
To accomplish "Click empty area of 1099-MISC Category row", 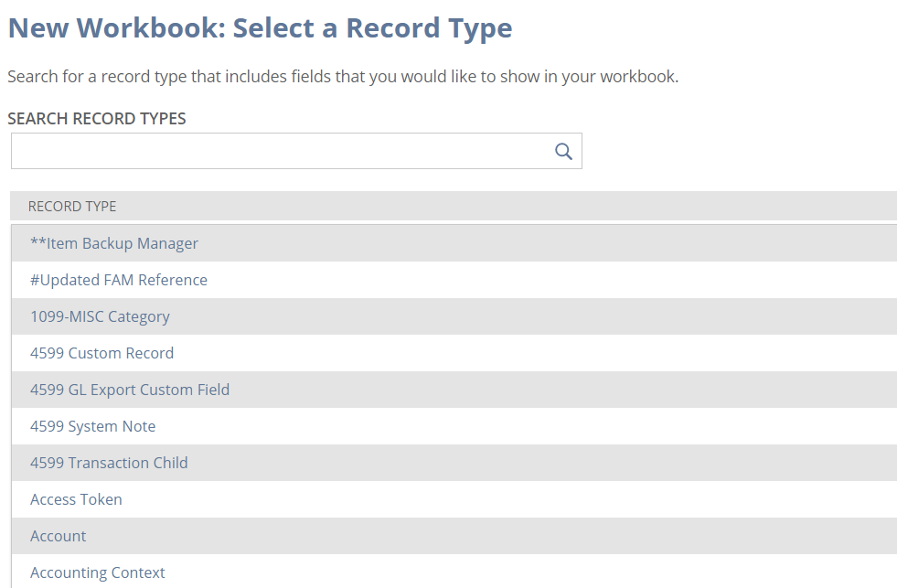I will pos(549,316).
